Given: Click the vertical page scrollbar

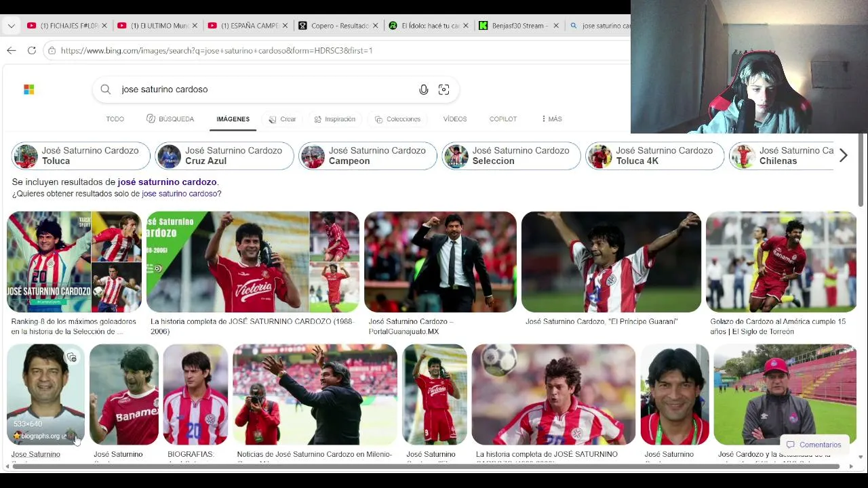Looking at the screenshot, I should click(x=862, y=169).
